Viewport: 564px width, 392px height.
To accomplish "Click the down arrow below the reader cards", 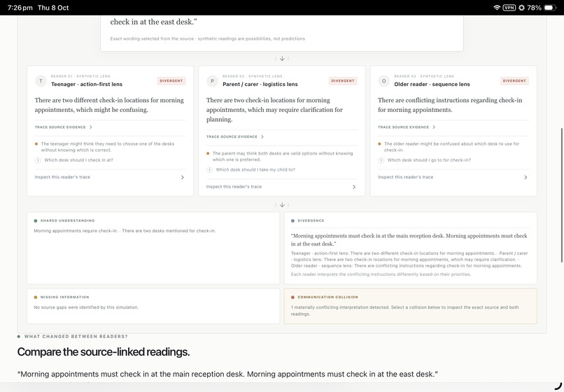I will (x=282, y=205).
